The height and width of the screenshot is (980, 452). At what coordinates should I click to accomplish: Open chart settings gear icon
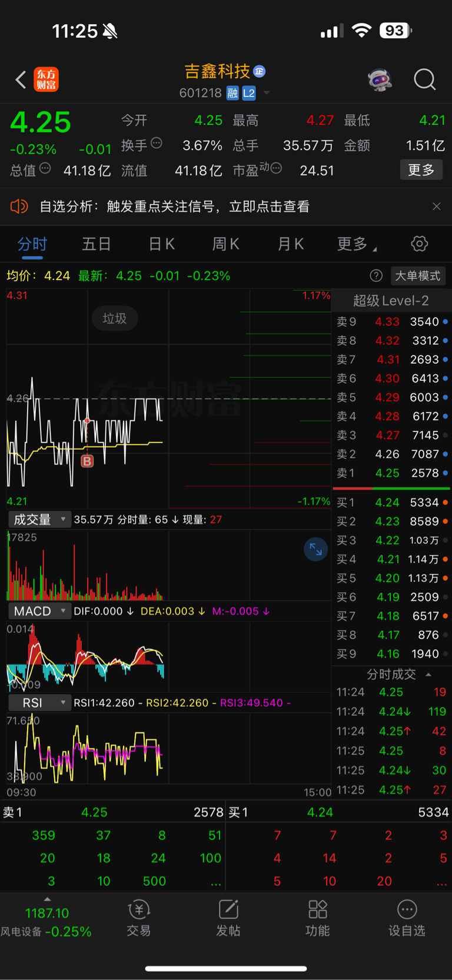coord(420,244)
